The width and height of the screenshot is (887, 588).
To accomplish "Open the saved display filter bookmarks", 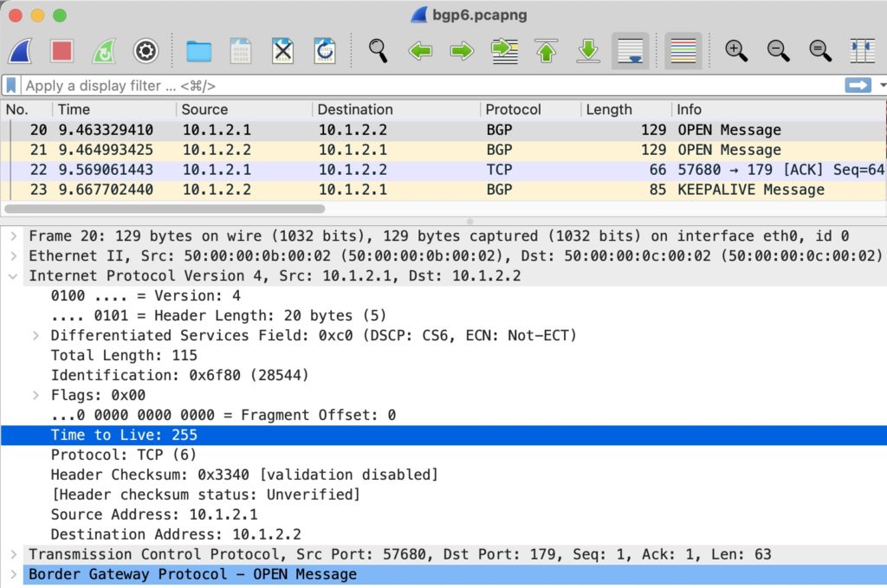I will (x=10, y=86).
